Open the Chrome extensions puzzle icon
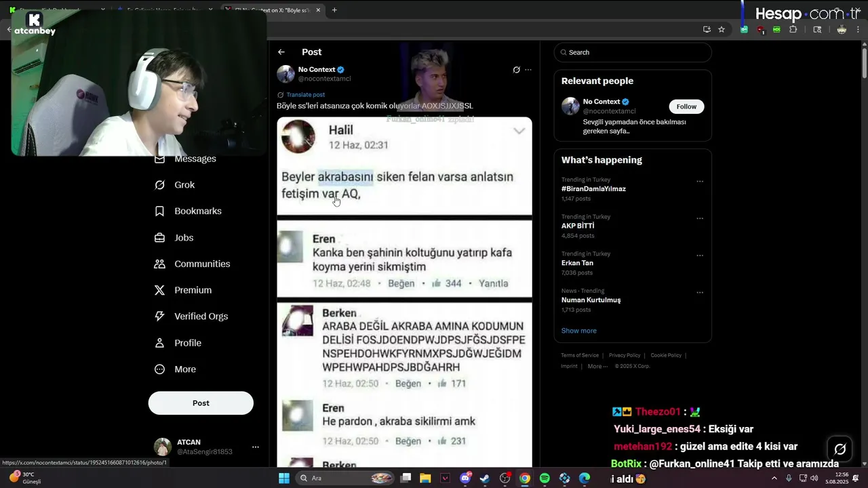The width and height of the screenshot is (868, 488). pyautogui.click(x=793, y=30)
